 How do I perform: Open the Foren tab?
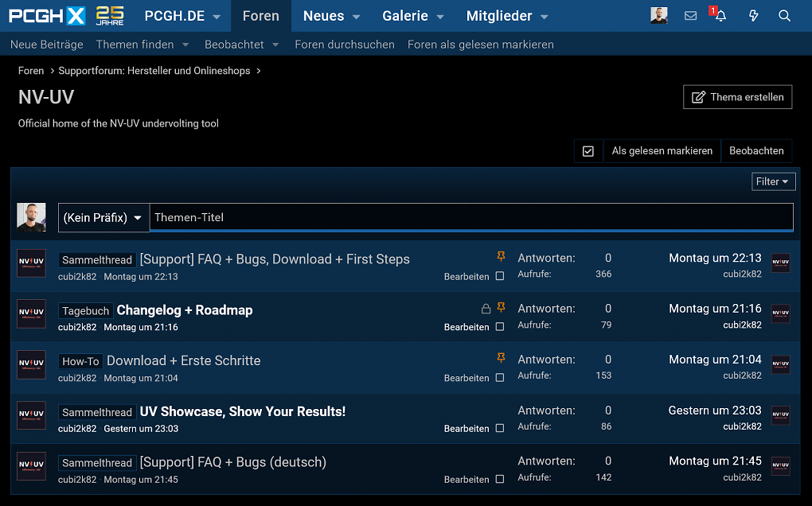coord(261,16)
